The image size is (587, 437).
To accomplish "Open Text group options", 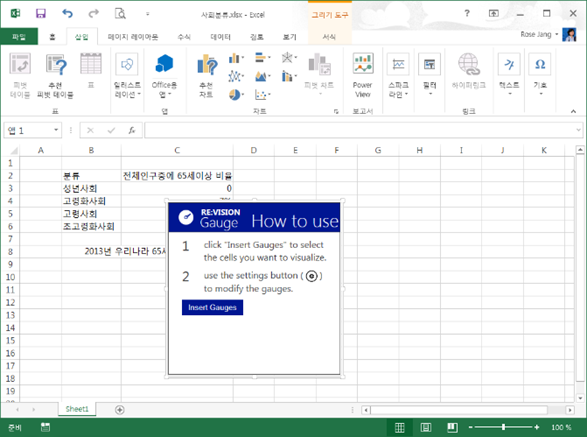I will (509, 74).
